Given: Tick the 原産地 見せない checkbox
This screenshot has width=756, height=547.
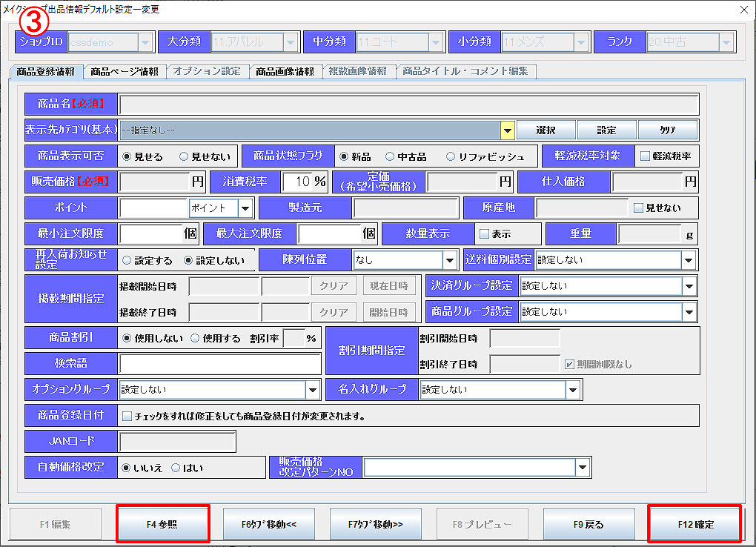Looking at the screenshot, I should click(638, 208).
